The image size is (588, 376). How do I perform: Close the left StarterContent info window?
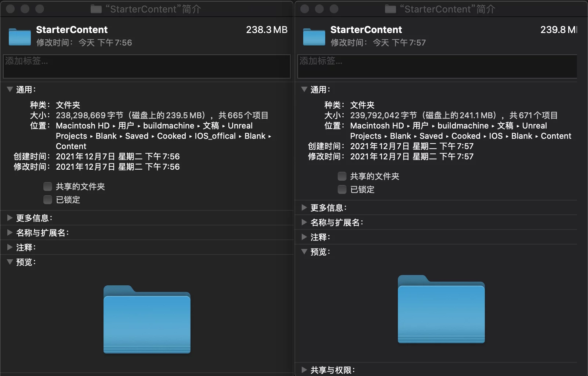(11, 9)
